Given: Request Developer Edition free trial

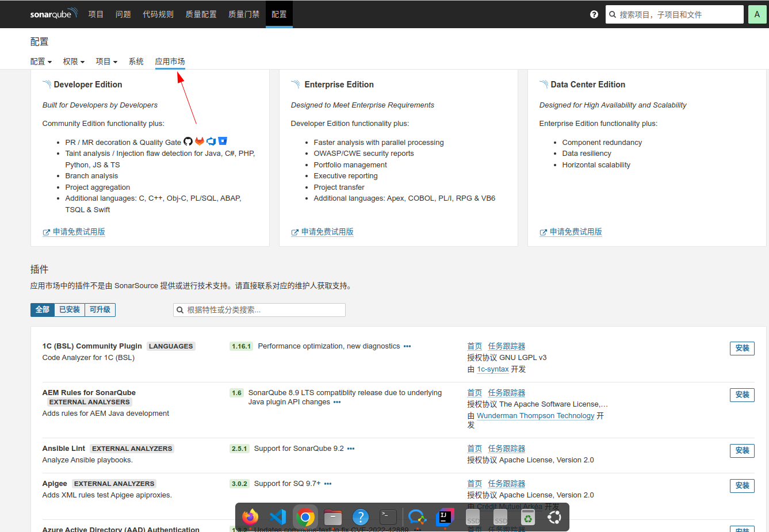Looking at the screenshot, I should (x=74, y=232).
